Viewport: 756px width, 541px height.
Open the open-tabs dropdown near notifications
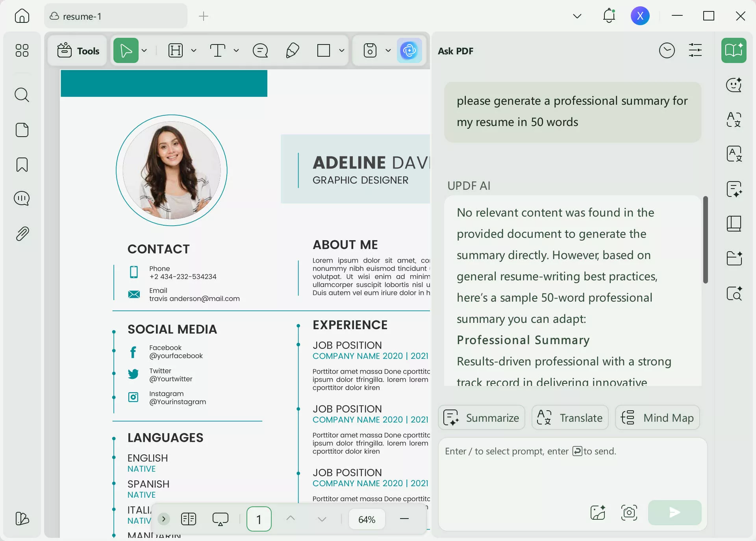coord(577,16)
